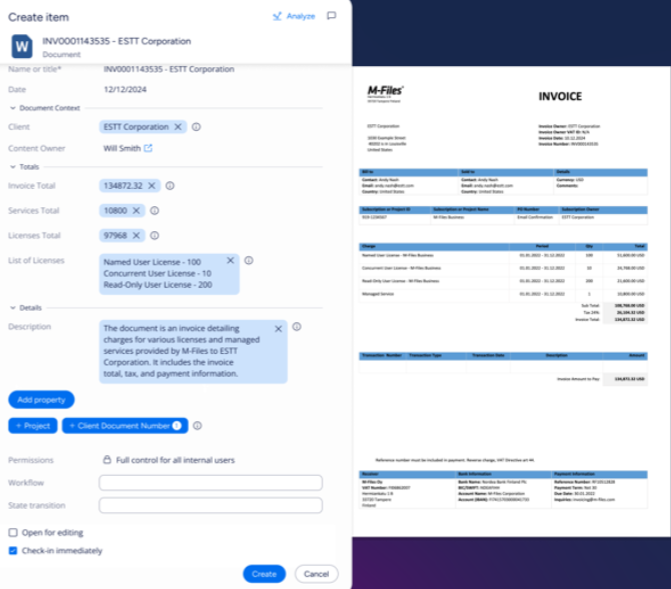Add the Client Document Number property
The image size is (671, 589).
[x=125, y=425]
